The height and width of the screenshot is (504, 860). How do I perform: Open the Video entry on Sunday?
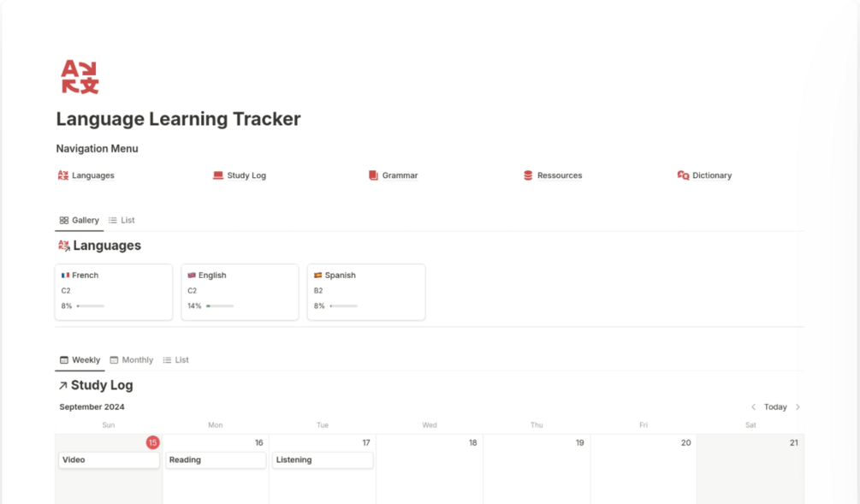pos(109,460)
